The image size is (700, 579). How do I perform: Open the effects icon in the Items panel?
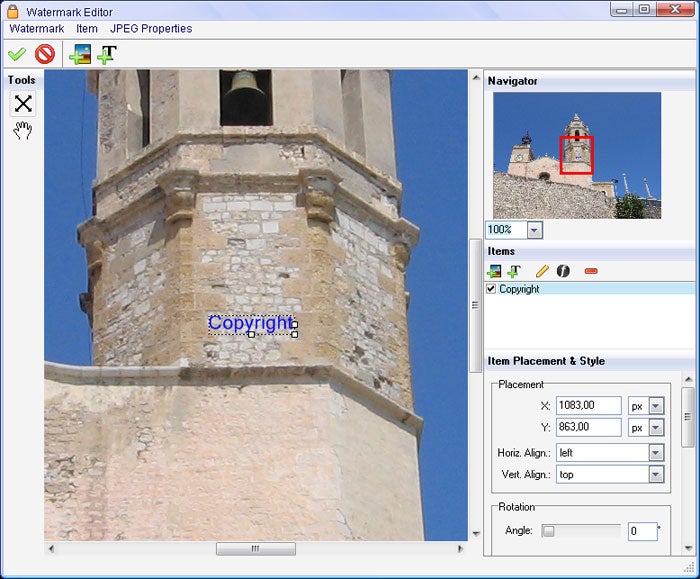click(x=564, y=271)
